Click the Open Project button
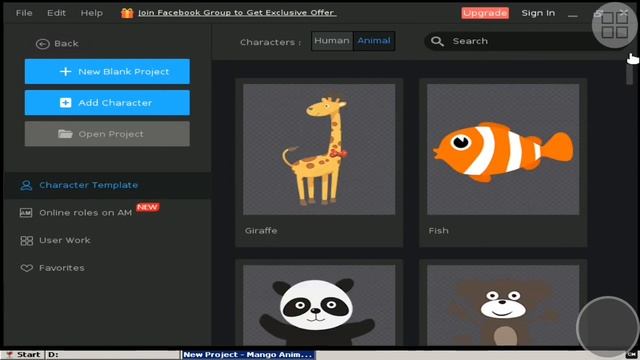 (107, 134)
